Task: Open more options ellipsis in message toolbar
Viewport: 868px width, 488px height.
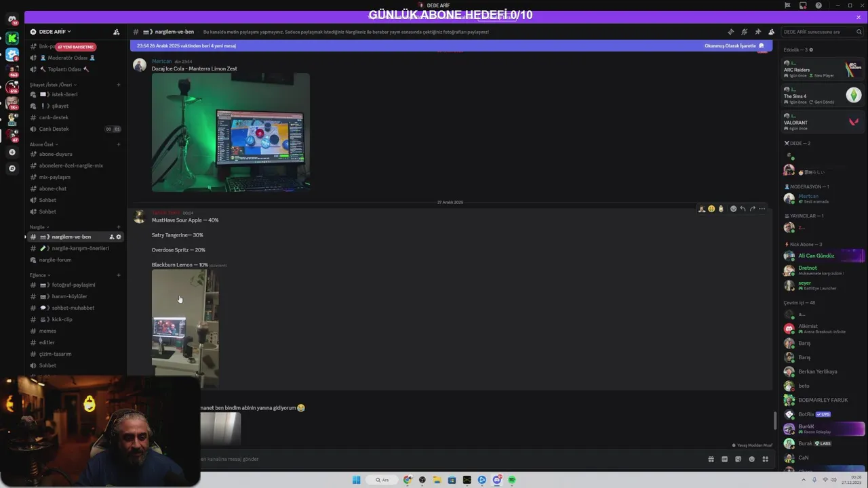Action: point(762,209)
